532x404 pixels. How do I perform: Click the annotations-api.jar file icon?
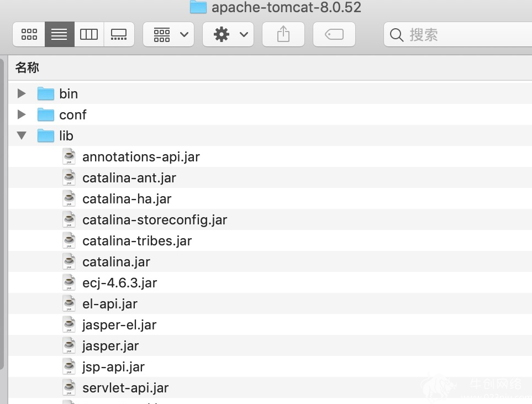pos(69,157)
